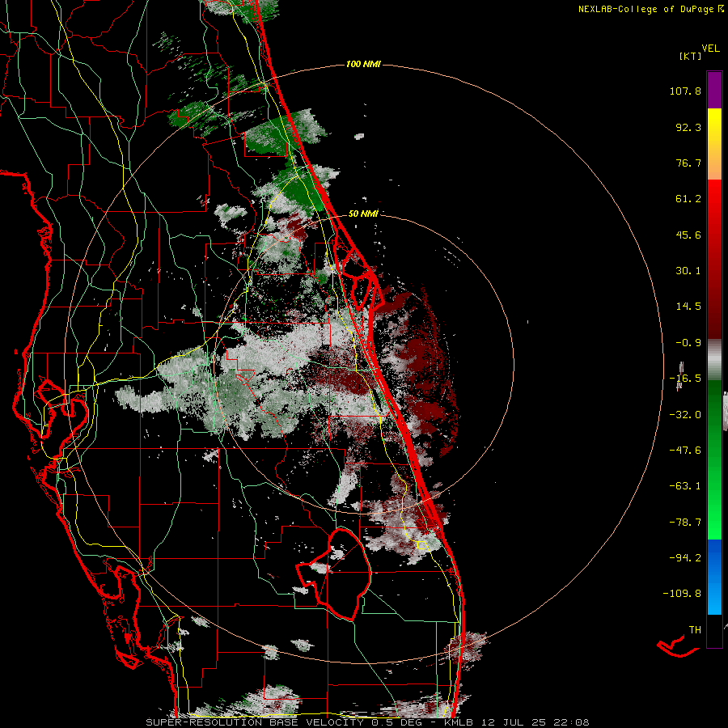Click the TH label under the scale
This screenshot has height=728, width=728.
[695, 630]
